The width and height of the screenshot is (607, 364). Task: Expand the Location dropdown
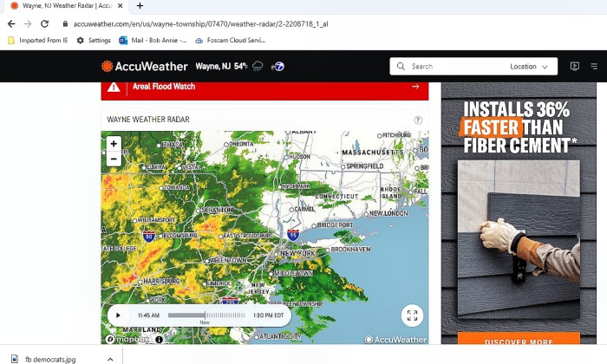pos(528,67)
